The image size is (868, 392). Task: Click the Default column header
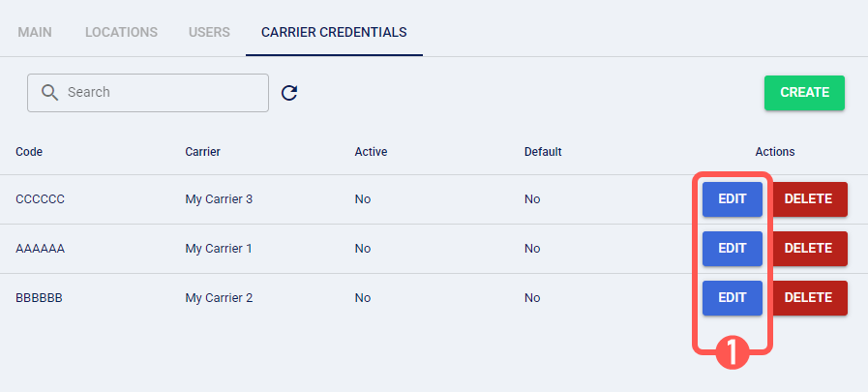coord(543,152)
